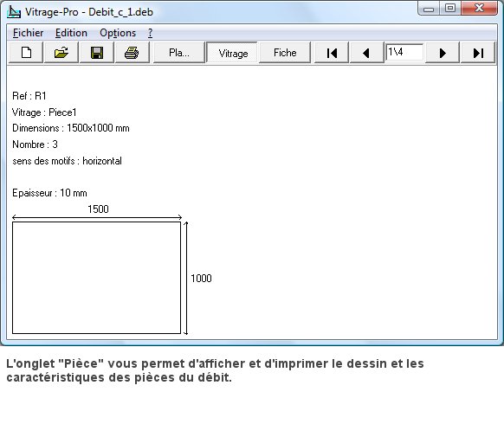The width and height of the screenshot is (504, 424).
Task: Jump to the first piece
Action: 332,53
